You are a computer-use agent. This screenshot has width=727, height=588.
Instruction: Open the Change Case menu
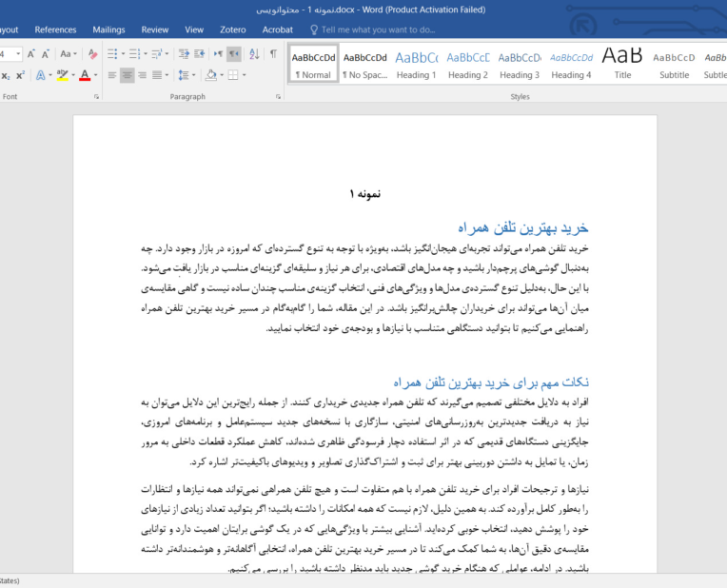tap(68, 54)
